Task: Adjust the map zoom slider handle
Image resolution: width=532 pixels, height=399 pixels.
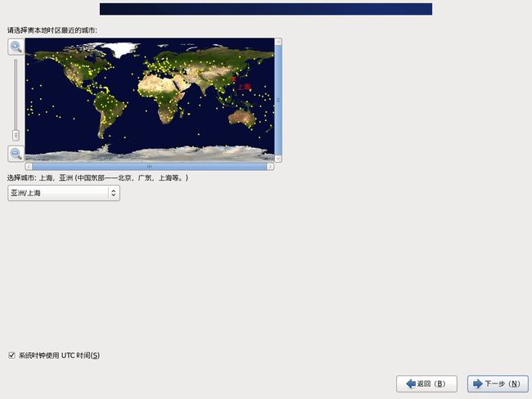Action: click(16, 135)
